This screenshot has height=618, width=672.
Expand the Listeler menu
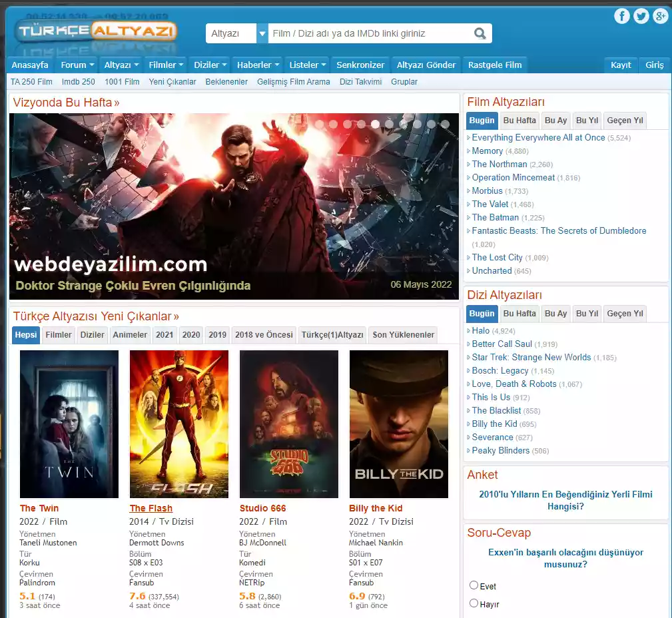307,65
